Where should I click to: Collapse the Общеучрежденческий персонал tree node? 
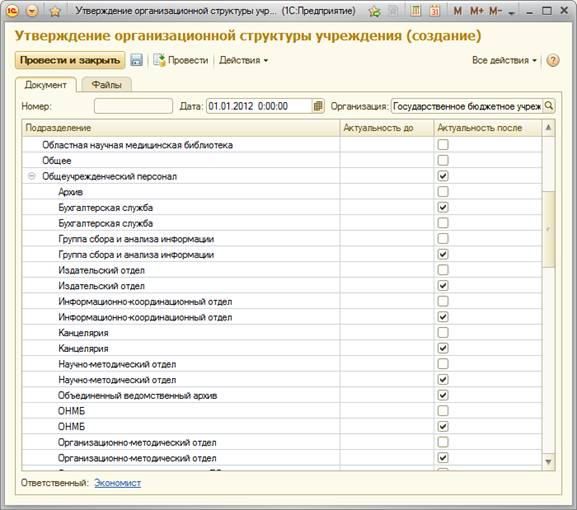point(32,176)
